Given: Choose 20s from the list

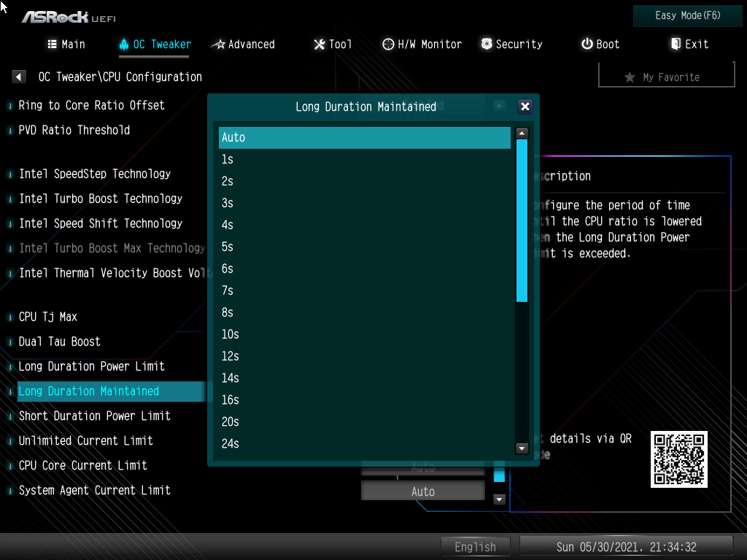Looking at the screenshot, I should pyautogui.click(x=365, y=422).
